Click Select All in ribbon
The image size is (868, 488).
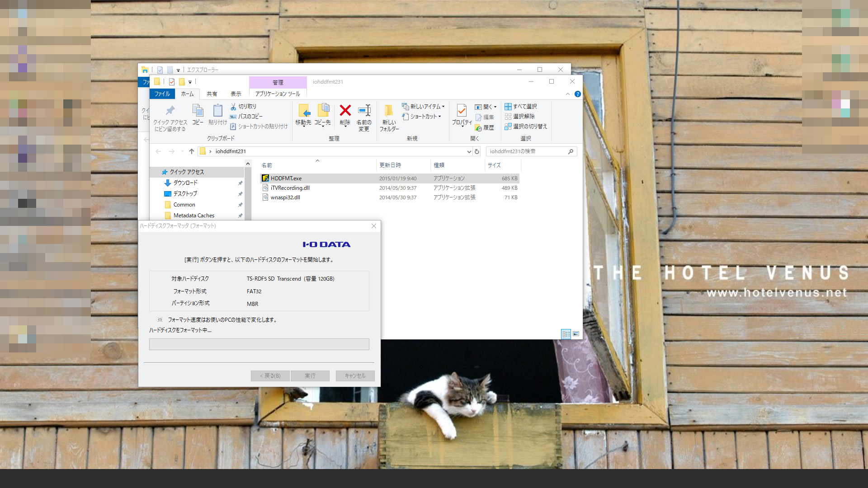[521, 107]
